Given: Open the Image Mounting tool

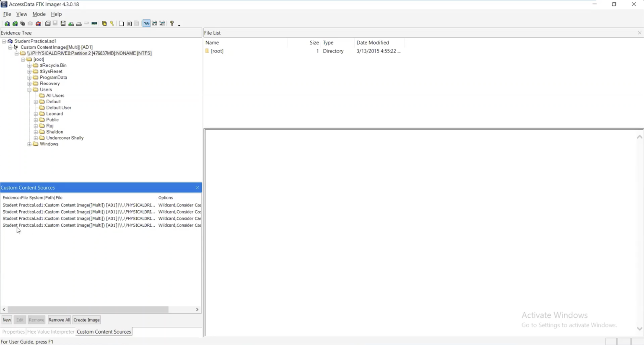Looking at the screenshot, I should 22,24.
